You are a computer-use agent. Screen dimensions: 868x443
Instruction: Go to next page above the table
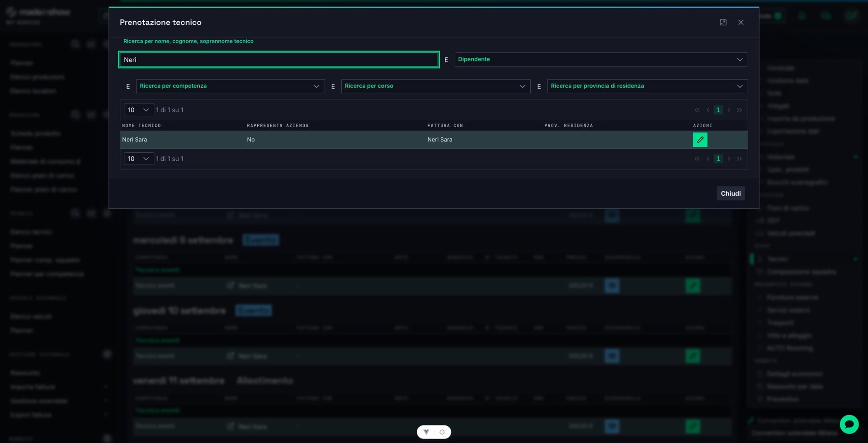(729, 110)
